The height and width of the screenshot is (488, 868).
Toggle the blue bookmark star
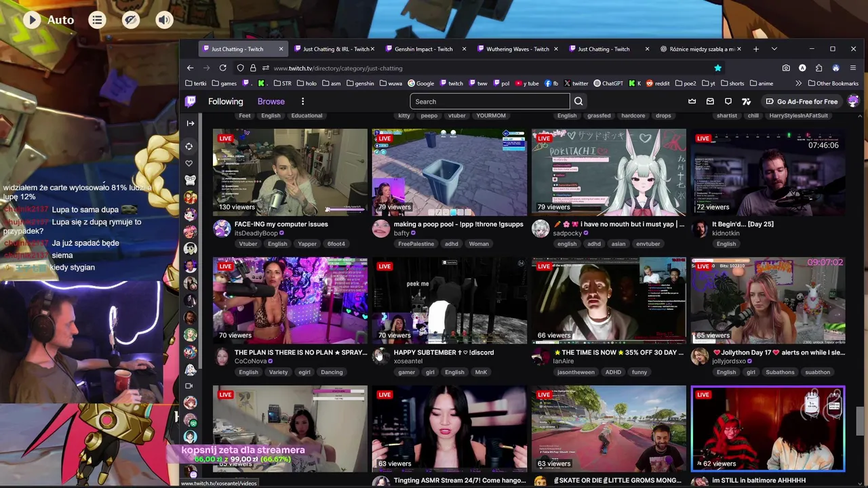pyautogui.click(x=717, y=68)
